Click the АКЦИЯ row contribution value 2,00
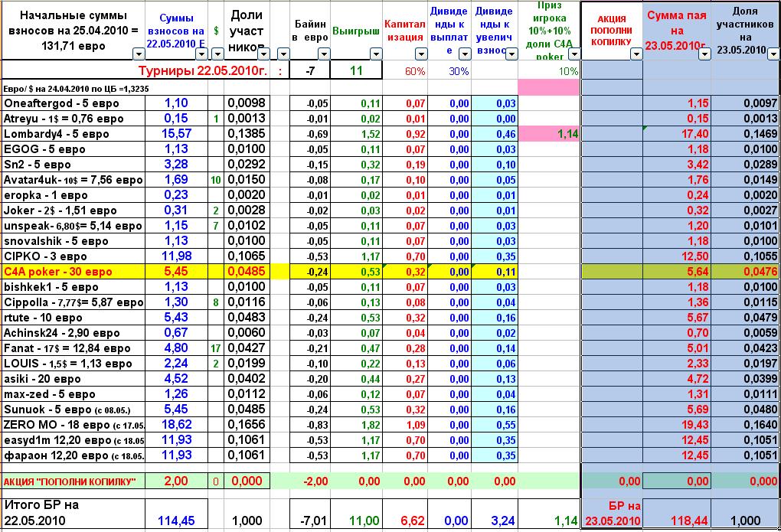781x532 pixels. [176, 481]
